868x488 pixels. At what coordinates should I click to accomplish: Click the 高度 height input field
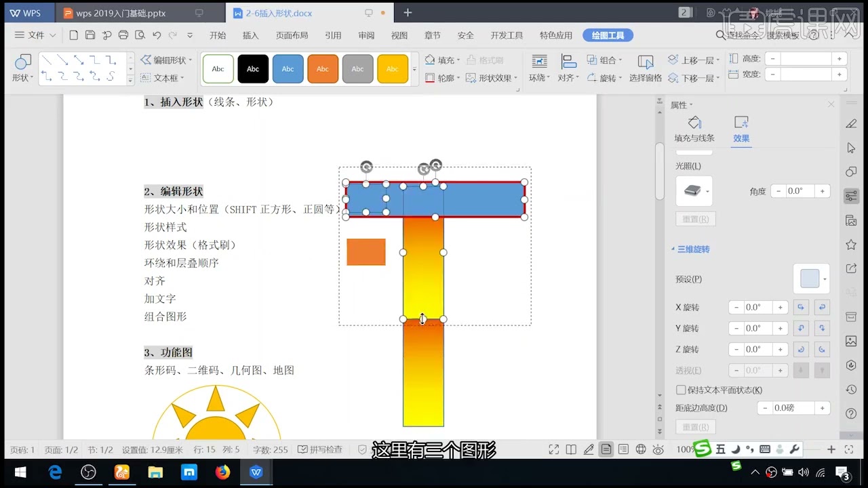pos(806,58)
